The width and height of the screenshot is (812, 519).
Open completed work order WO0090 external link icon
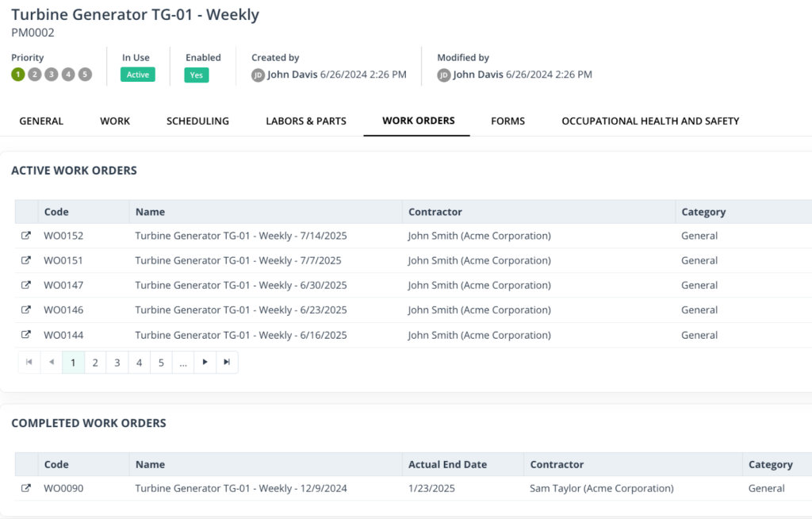[27, 488]
